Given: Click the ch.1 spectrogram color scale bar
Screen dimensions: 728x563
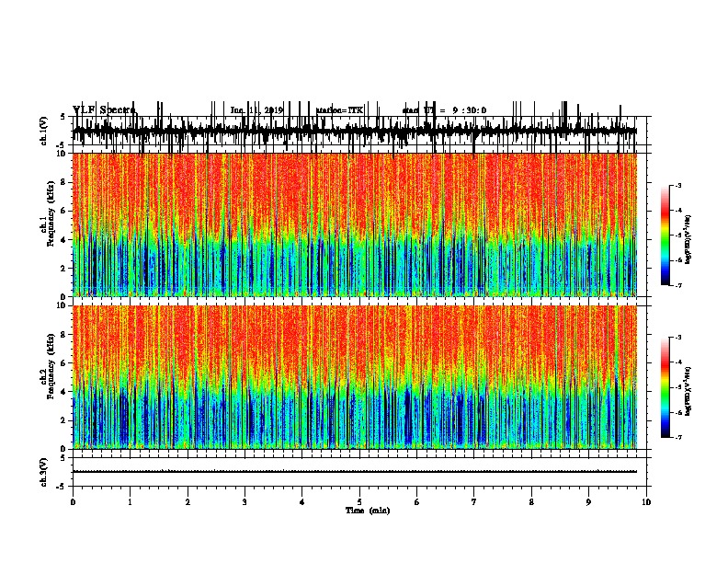Looking at the screenshot, I should [665, 236].
